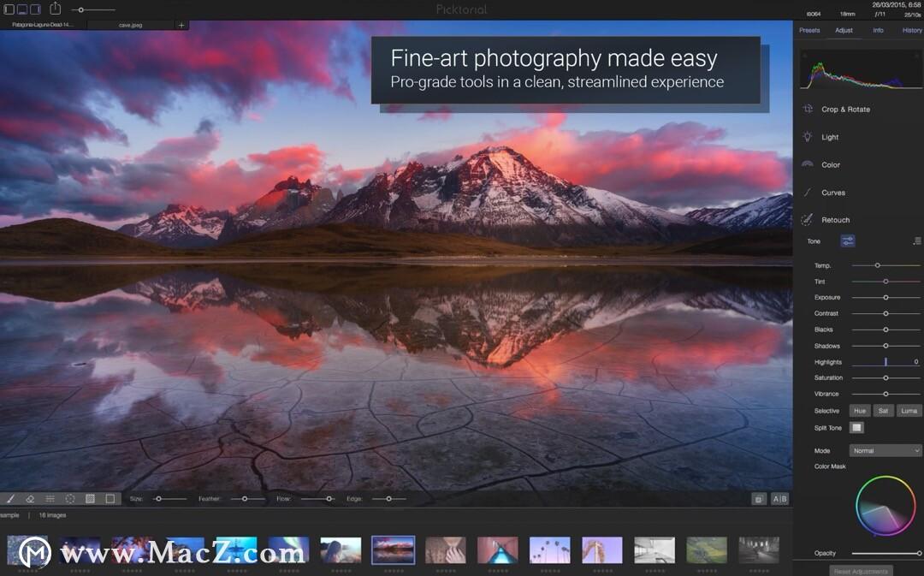The width and height of the screenshot is (924, 576).
Task: Select the linear gradient lines tool
Action: [x=50, y=499]
